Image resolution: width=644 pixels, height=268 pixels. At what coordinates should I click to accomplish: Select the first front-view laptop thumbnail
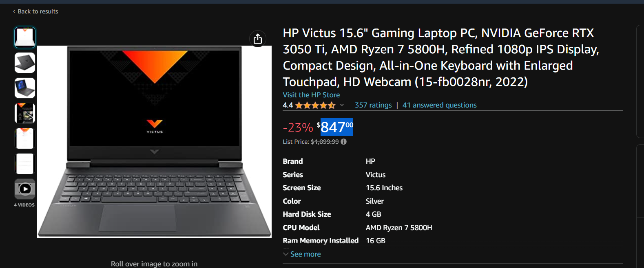tap(25, 37)
